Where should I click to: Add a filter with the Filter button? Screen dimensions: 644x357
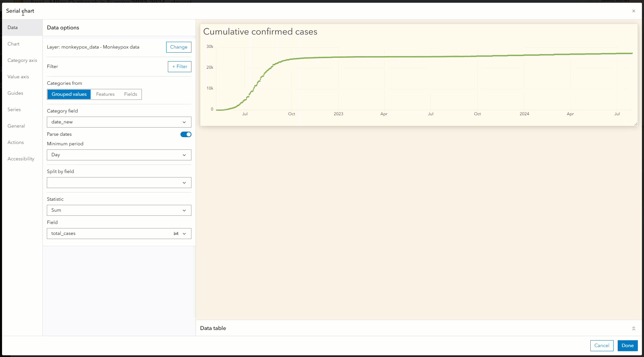[179, 66]
